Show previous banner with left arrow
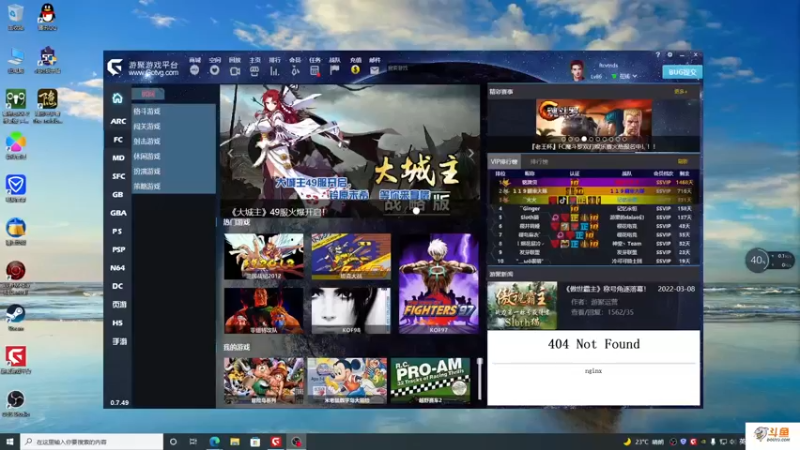The image size is (800, 450). tap(231, 153)
